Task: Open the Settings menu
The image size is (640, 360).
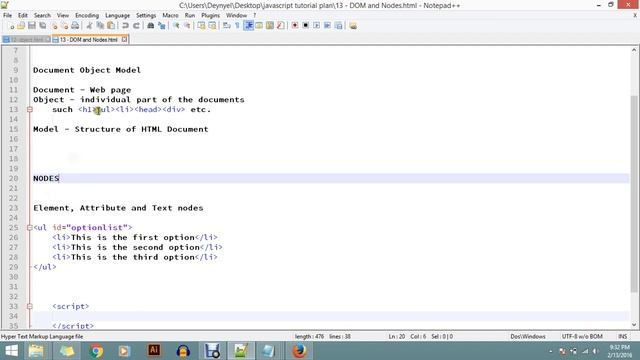Action: (x=146, y=15)
